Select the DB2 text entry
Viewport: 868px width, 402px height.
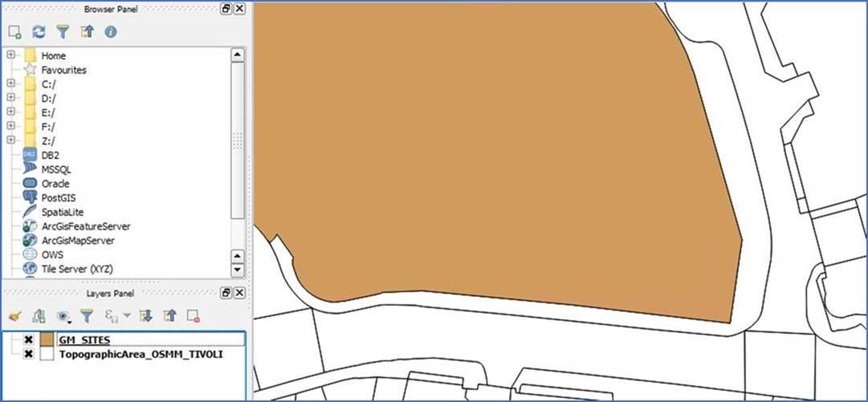coord(51,156)
